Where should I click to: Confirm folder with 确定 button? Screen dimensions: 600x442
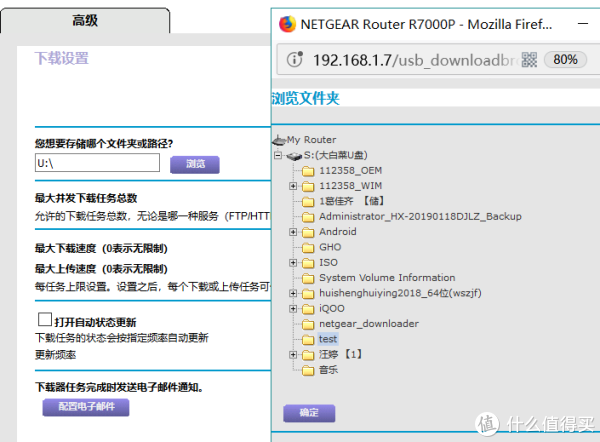point(309,413)
